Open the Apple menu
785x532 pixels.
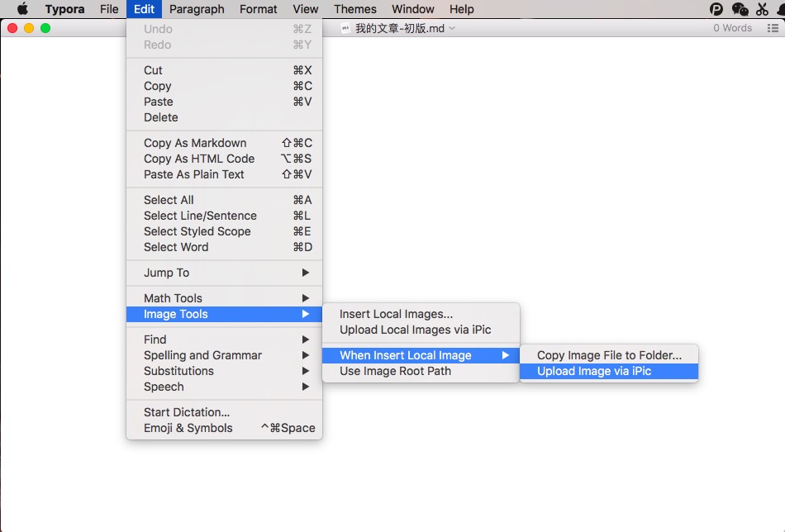[x=22, y=9]
